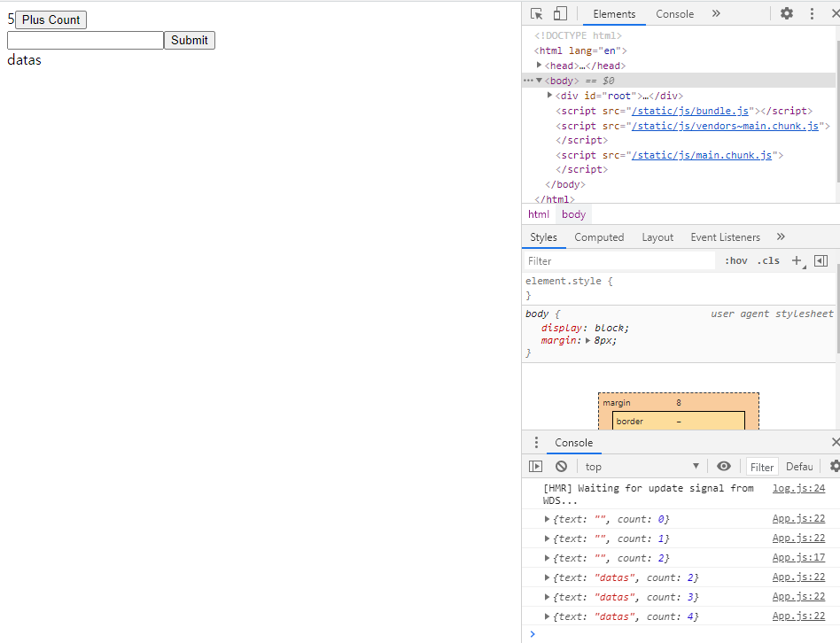Select html in the breadcrumb bar

click(539, 214)
